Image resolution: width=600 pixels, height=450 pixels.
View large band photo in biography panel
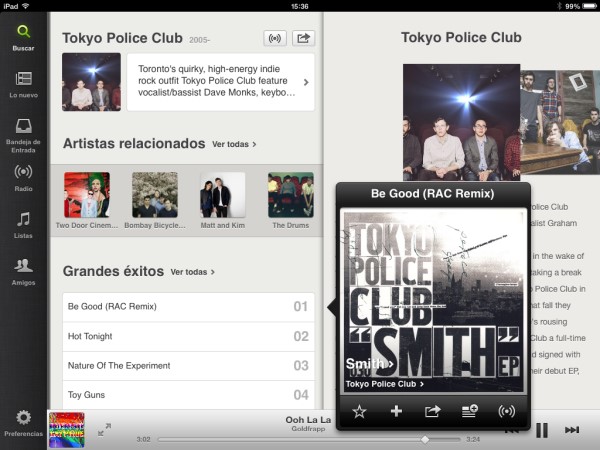tap(461, 122)
